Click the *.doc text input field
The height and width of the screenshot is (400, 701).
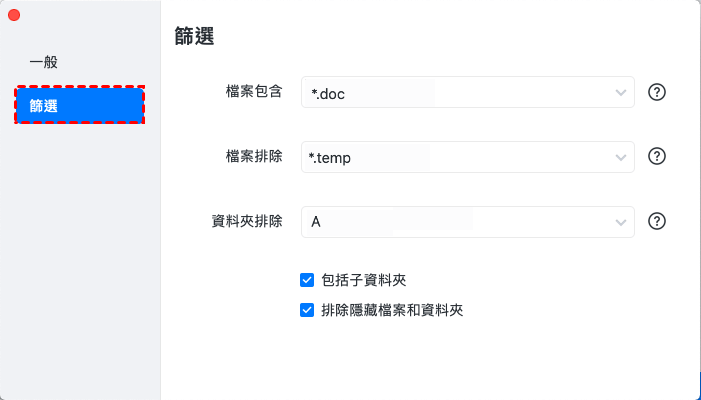pyautogui.click(x=450, y=93)
